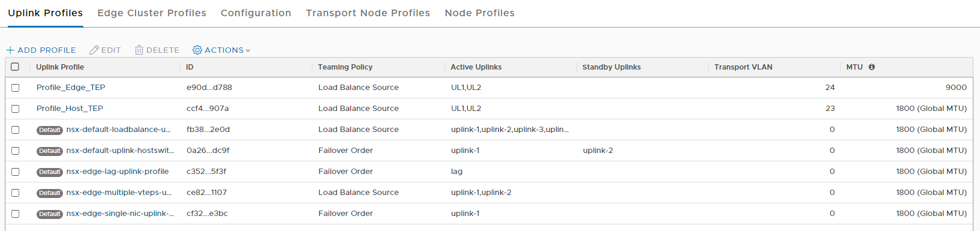Click Default badge on nsx-default-loadbalance row

coord(50,130)
